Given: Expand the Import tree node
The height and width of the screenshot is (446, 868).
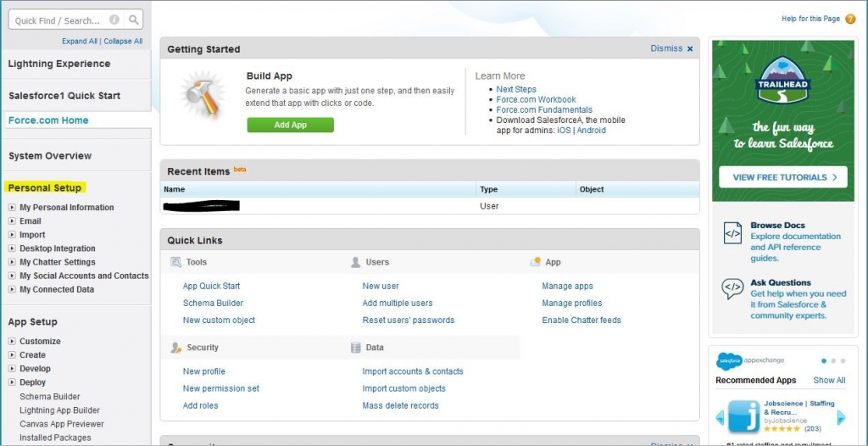Looking at the screenshot, I should click(x=12, y=235).
